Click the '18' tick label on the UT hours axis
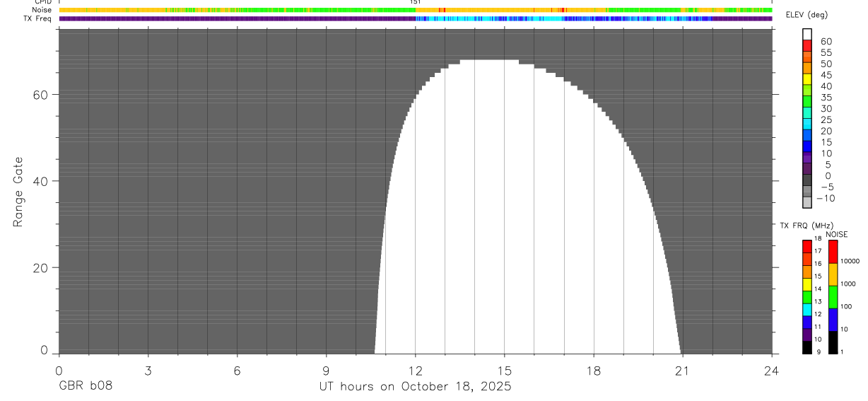 tap(594, 370)
